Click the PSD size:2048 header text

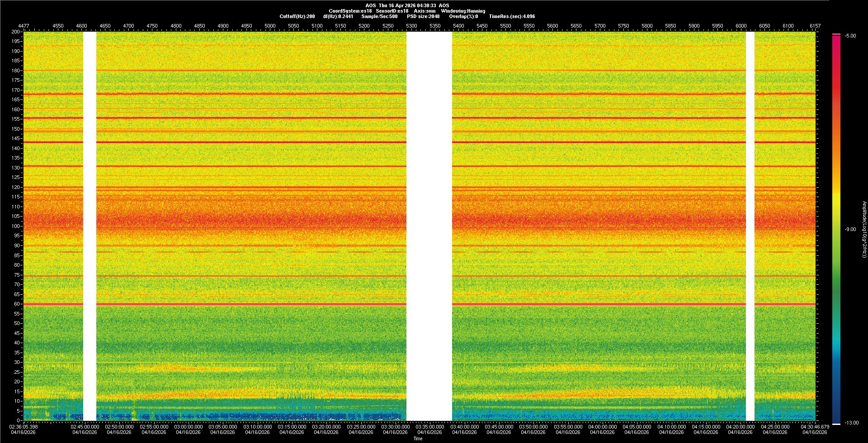click(x=423, y=16)
